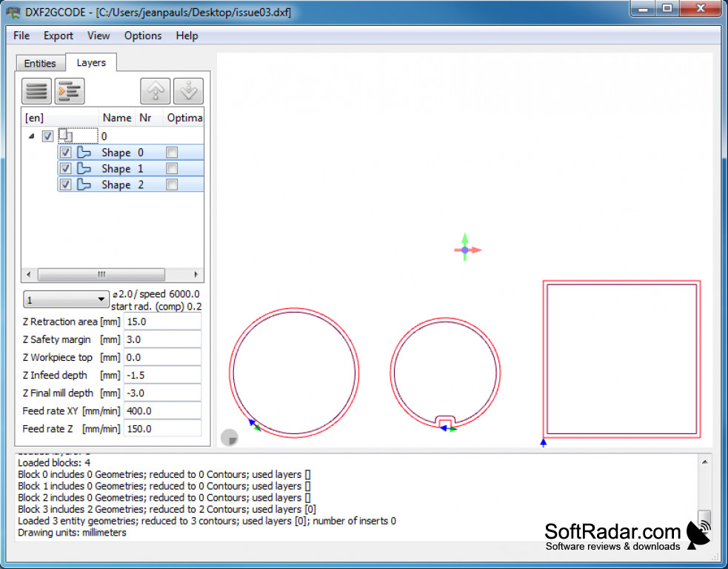The height and width of the screenshot is (569, 728).
Task: Click the grey circle indicator in canvas corner
Action: (230, 437)
